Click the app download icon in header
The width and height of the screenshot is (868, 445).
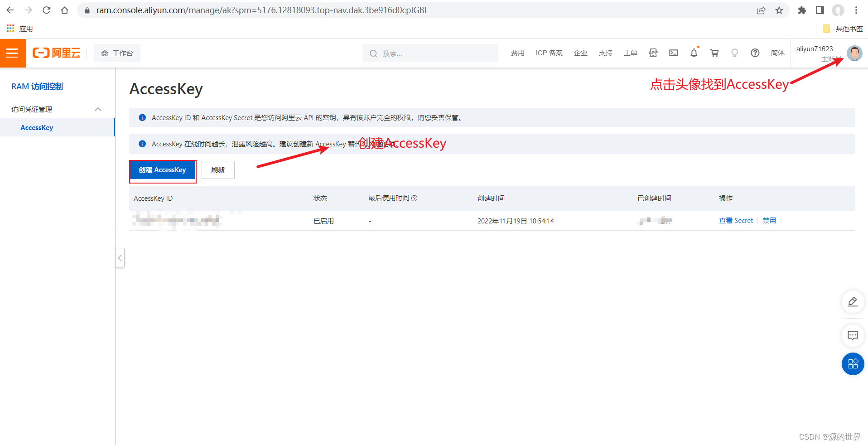click(x=653, y=53)
